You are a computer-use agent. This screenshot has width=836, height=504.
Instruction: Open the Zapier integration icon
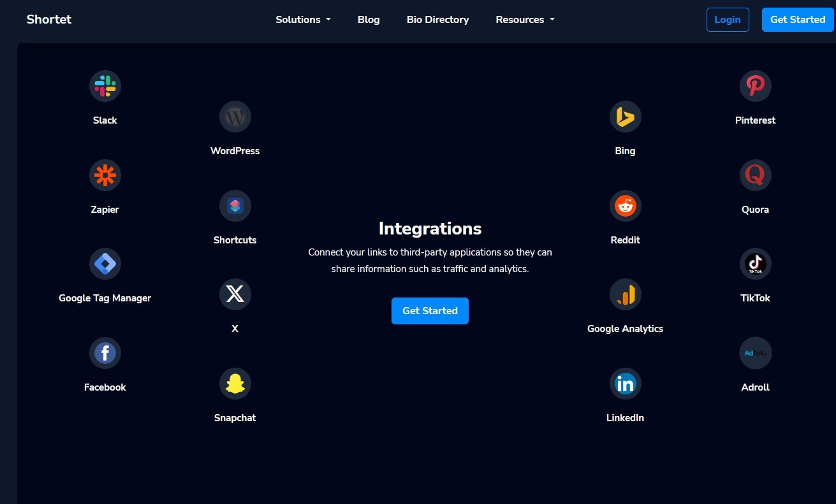[105, 175]
